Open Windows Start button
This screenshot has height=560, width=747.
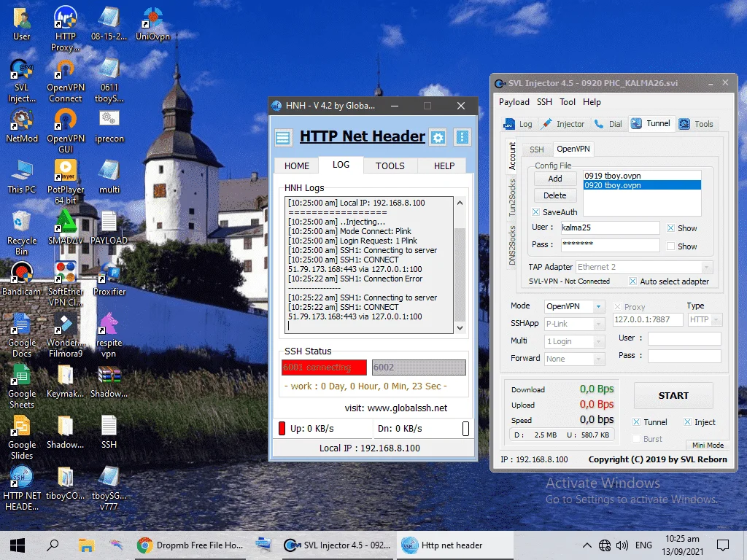[x=18, y=545]
